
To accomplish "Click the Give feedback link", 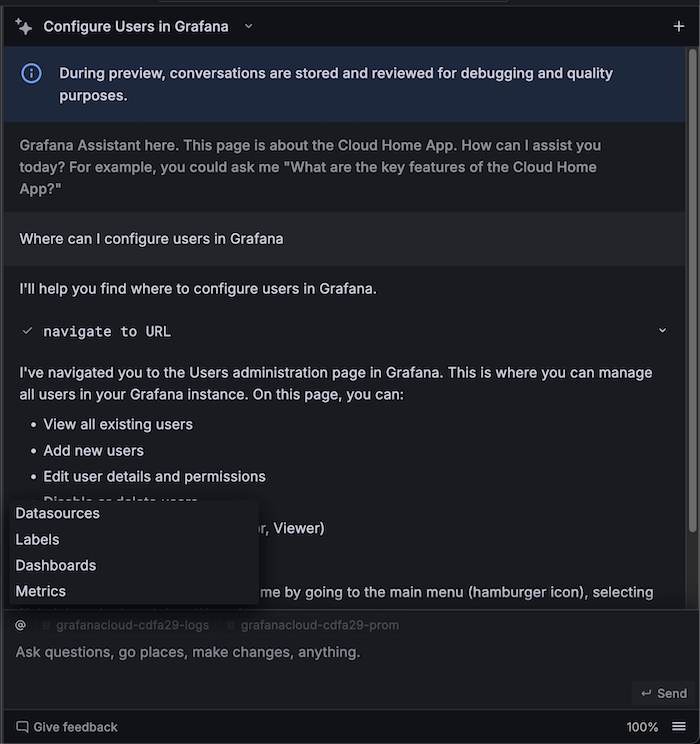I will [75, 727].
